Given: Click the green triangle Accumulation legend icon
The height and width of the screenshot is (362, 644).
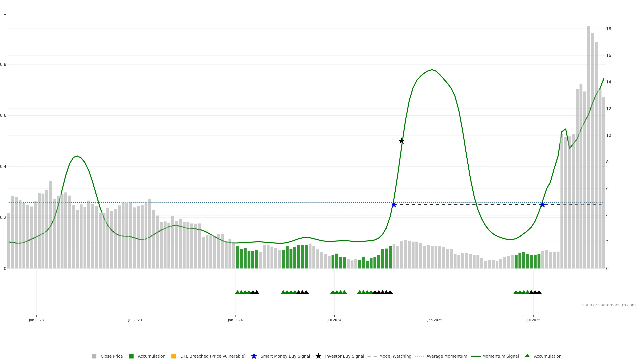Looking at the screenshot, I should 527,356.
